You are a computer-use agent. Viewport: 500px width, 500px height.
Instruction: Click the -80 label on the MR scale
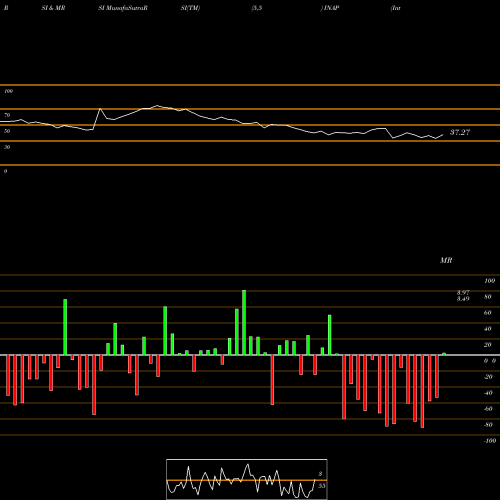(x=488, y=425)
